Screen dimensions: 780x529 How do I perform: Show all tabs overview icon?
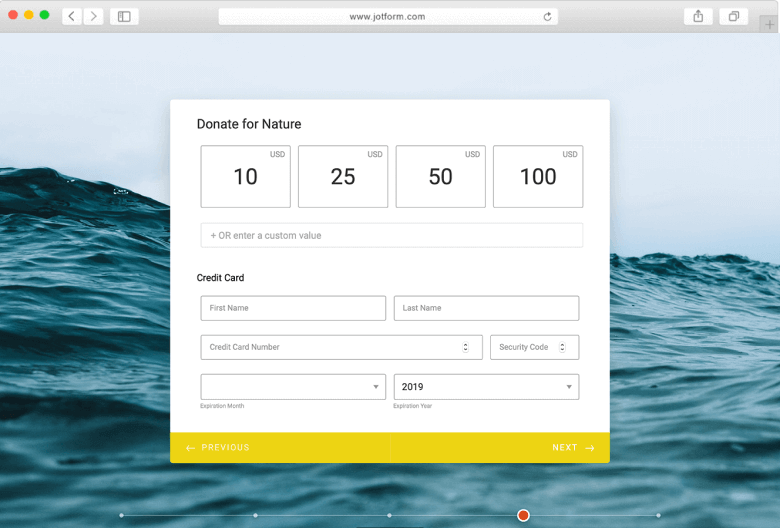click(734, 16)
